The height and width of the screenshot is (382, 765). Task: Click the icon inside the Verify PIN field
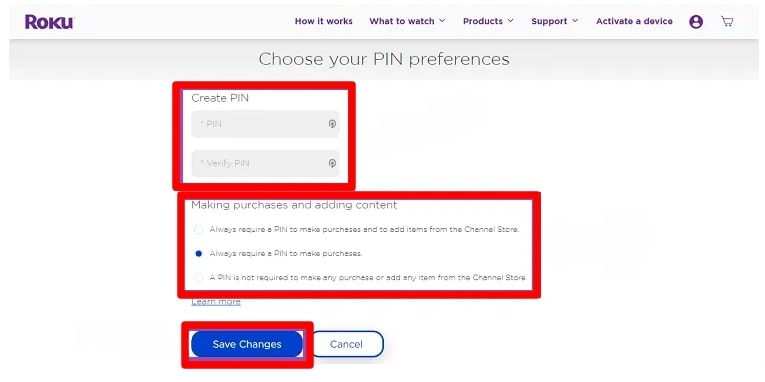coord(332,163)
